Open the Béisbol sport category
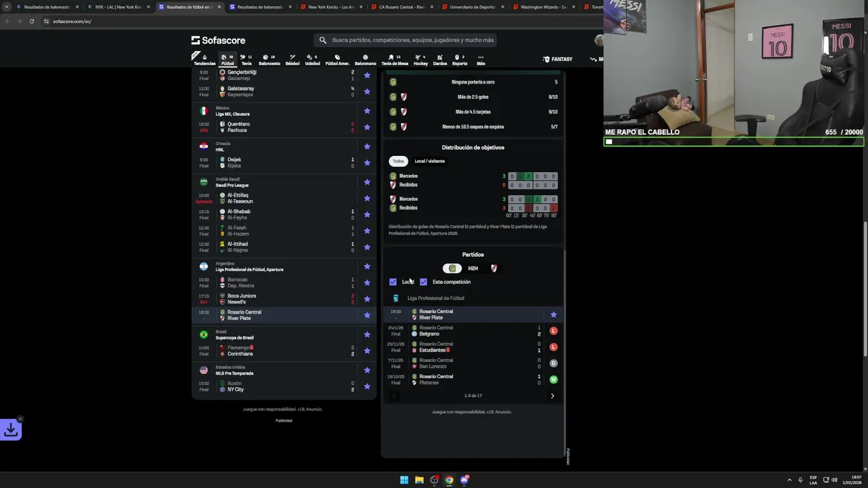This screenshot has width=868, height=488. tap(292, 60)
